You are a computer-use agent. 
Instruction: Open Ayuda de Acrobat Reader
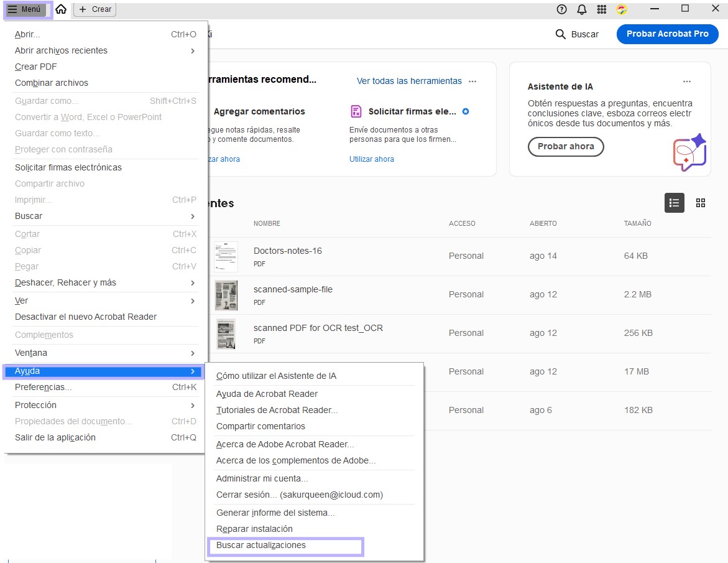[315, 394]
